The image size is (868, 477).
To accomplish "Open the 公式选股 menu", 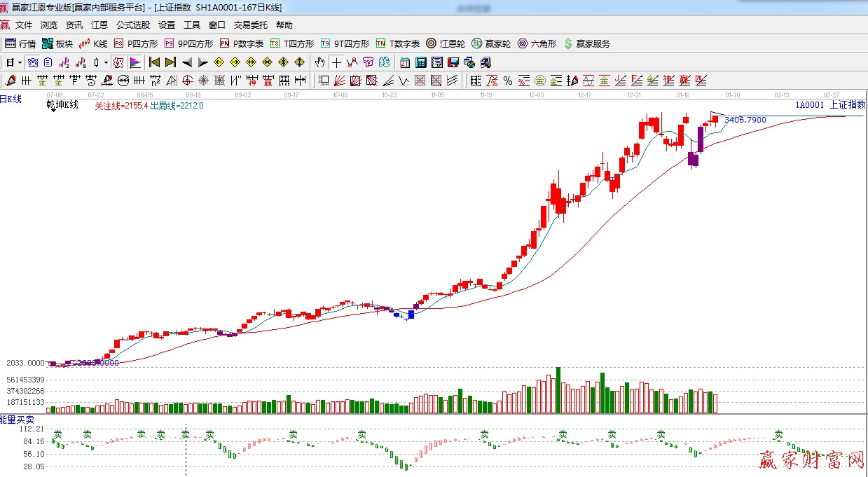I will (x=133, y=25).
